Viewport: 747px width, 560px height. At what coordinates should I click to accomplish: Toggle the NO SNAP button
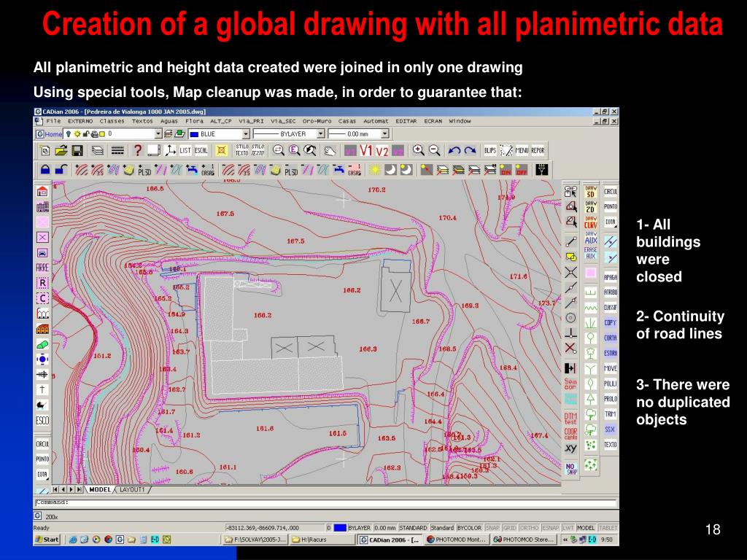pos(570,469)
